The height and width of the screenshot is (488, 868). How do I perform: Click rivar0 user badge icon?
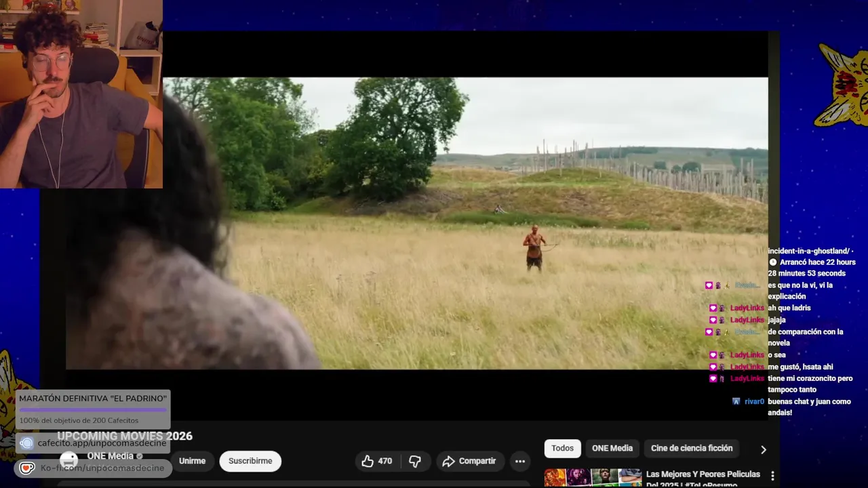coord(736,401)
